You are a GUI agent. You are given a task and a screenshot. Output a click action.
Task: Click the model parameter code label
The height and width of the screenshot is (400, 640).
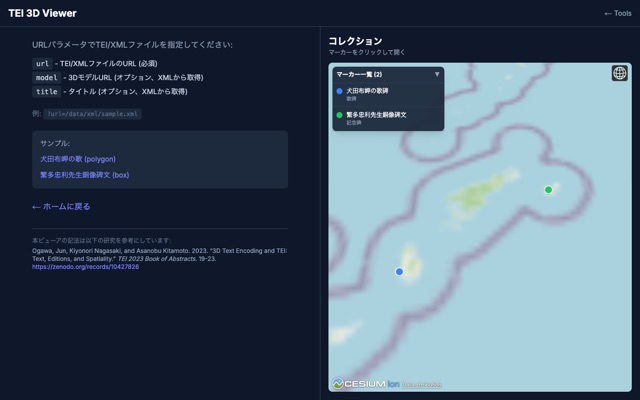[x=47, y=78]
